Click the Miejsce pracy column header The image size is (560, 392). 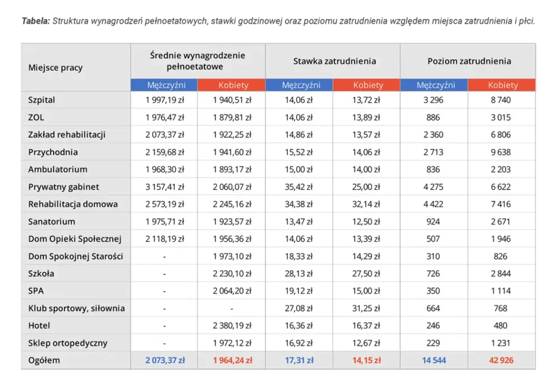pyautogui.click(x=55, y=67)
